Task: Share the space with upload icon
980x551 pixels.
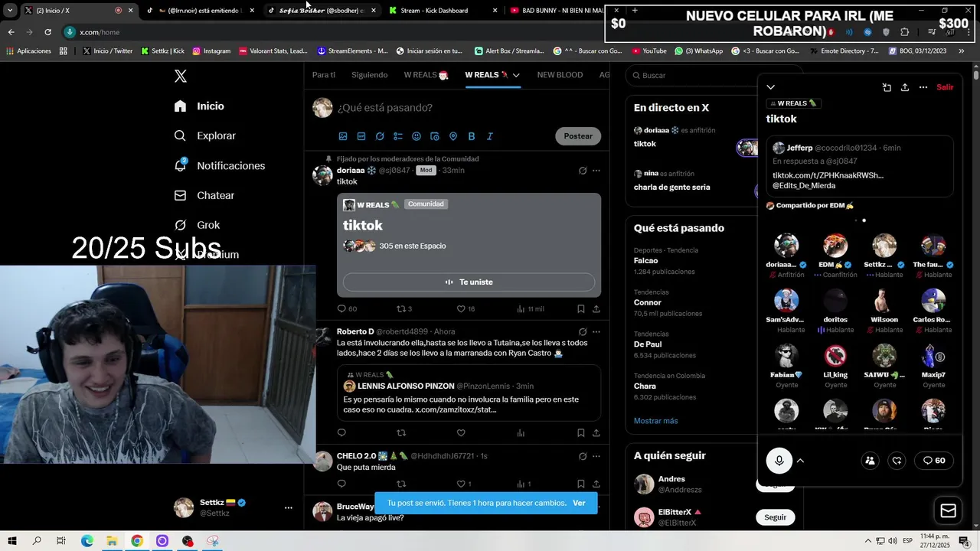Action: (x=905, y=87)
